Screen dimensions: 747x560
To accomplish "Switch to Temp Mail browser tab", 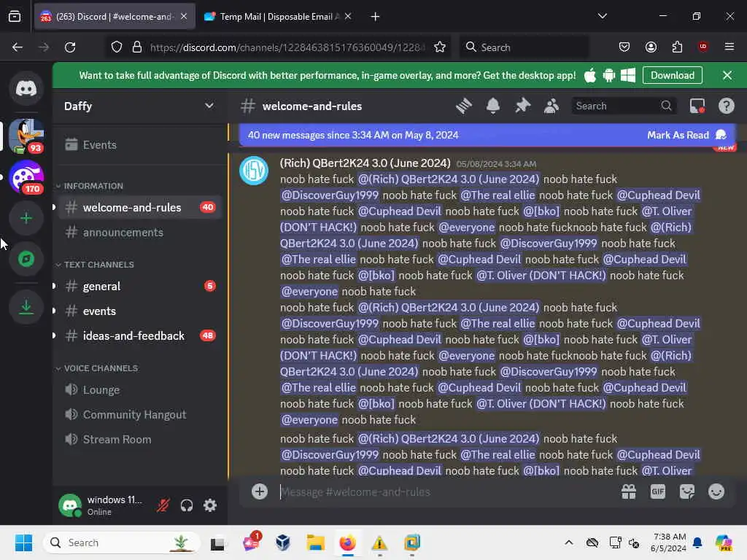I will (278, 17).
